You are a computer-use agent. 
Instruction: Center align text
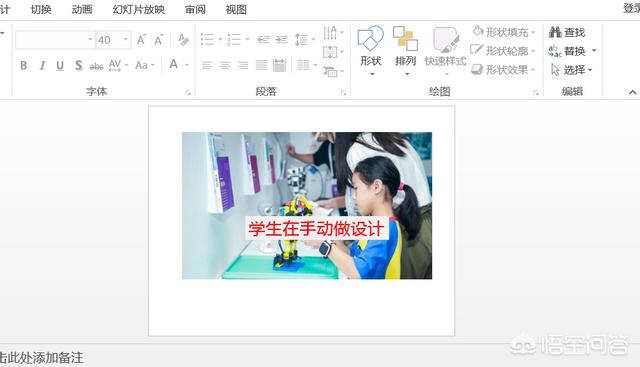tap(225, 65)
